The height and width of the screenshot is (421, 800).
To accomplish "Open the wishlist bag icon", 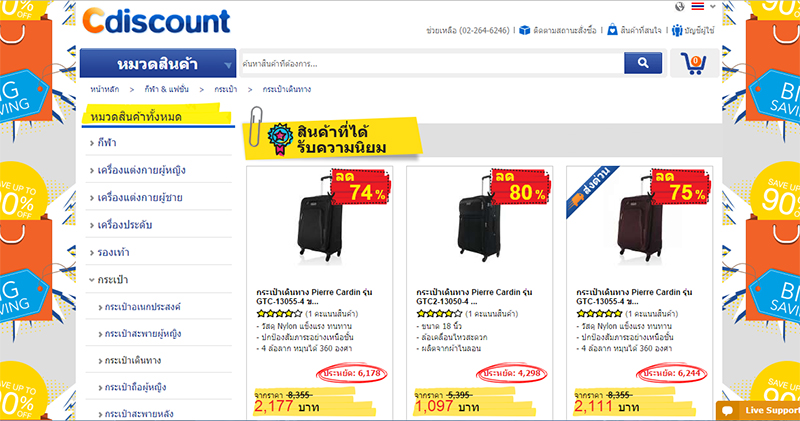I will [612, 30].
